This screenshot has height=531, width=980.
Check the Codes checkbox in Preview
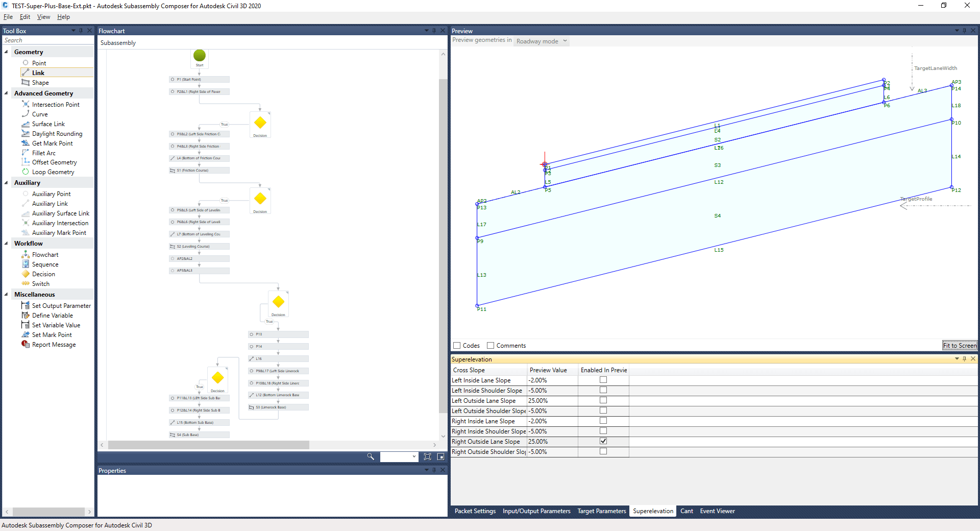point(457,345)
